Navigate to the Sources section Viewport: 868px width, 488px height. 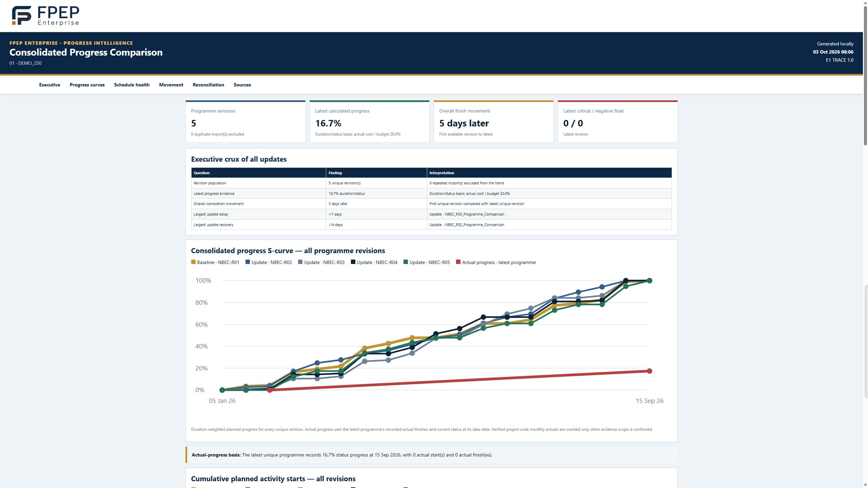point(242,85)
